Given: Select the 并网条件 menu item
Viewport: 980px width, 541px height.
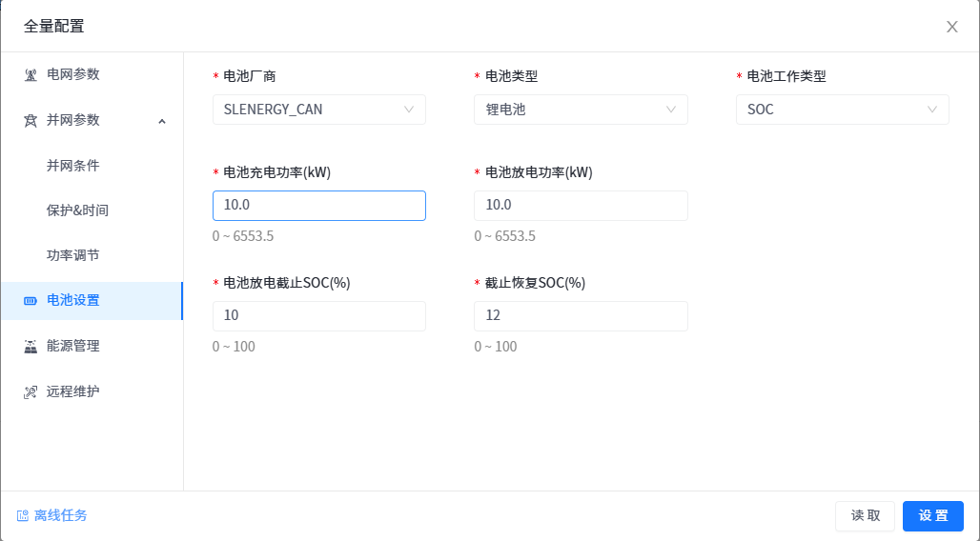Looking at the screenshot, I should pyautogui.click(x=73, y=166).
